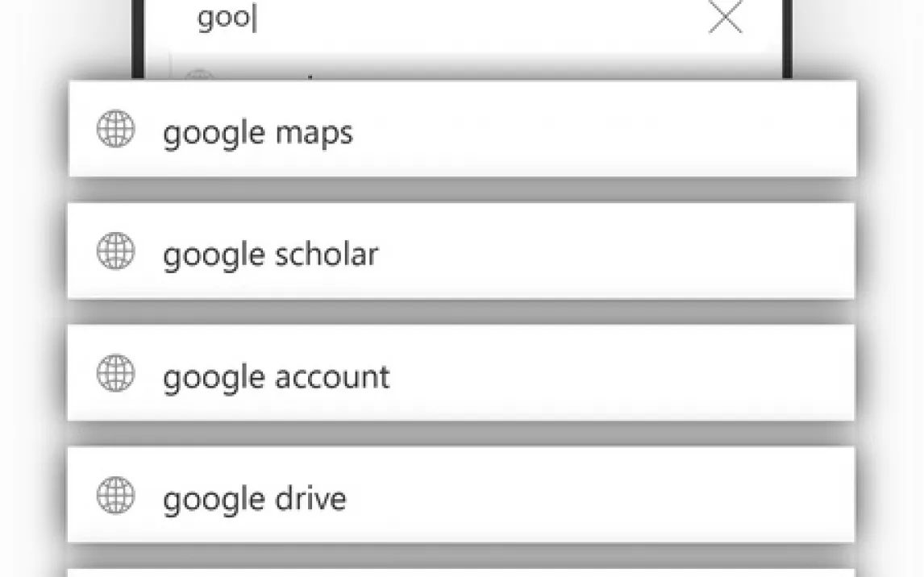
Task: Open the "google drive" suggestion text
Action: pyautogui.click(x=254, y=498)
